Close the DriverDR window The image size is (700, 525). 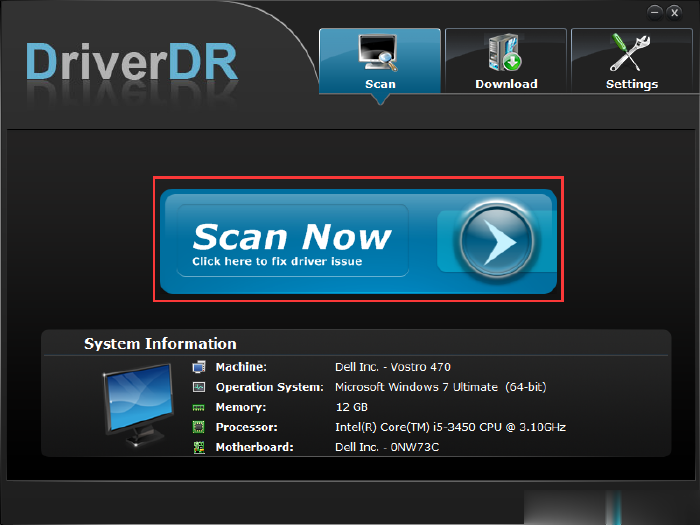point(675,12)
